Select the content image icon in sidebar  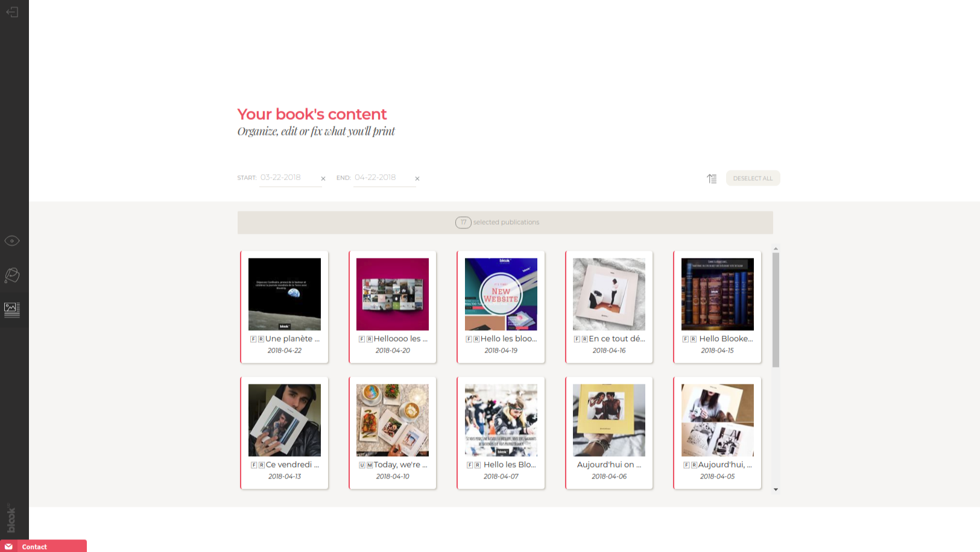12,310
